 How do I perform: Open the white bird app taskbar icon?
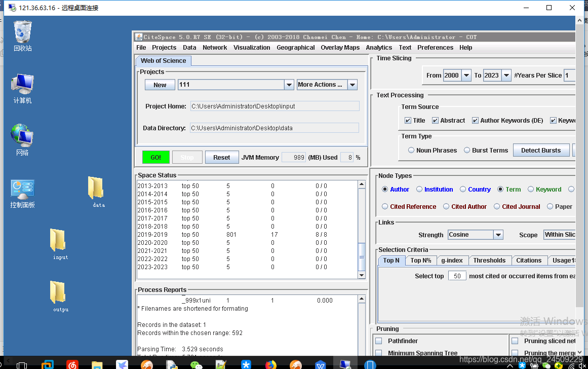(122, 365)
